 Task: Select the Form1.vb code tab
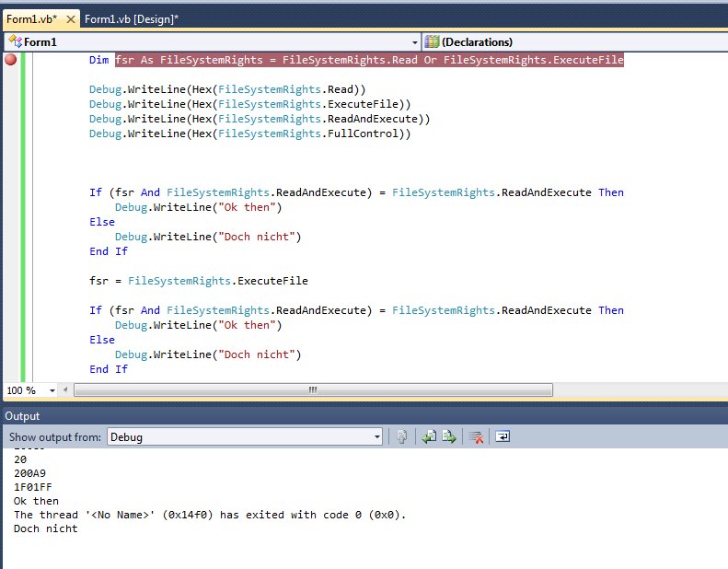point(30,19)
